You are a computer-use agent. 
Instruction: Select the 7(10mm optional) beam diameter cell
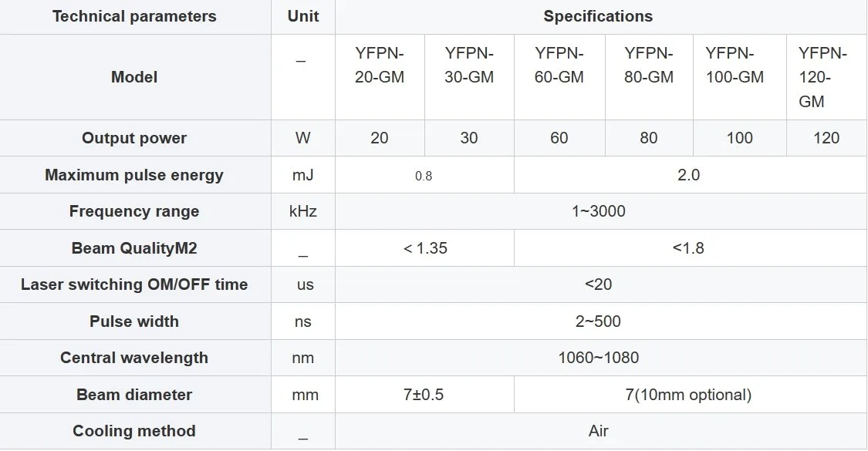tap(689, 395)
